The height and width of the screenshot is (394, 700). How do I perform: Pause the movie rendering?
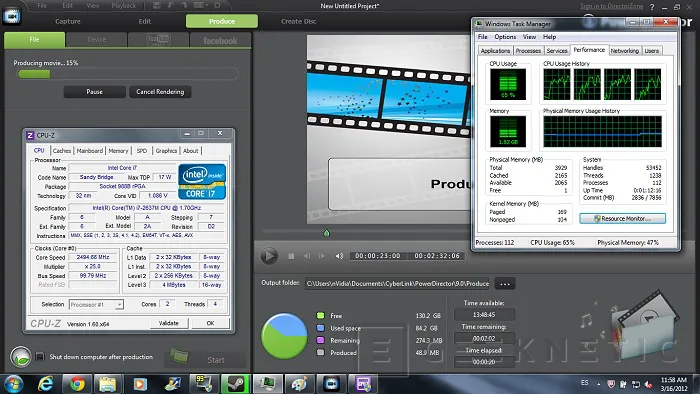coord(94,91)
